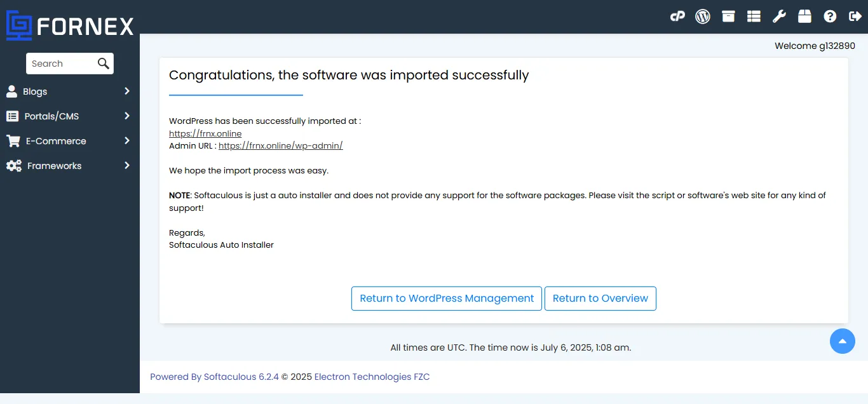Open the task list package icon
The width and height of the screenshot is (868, 404).
(804, 17)
